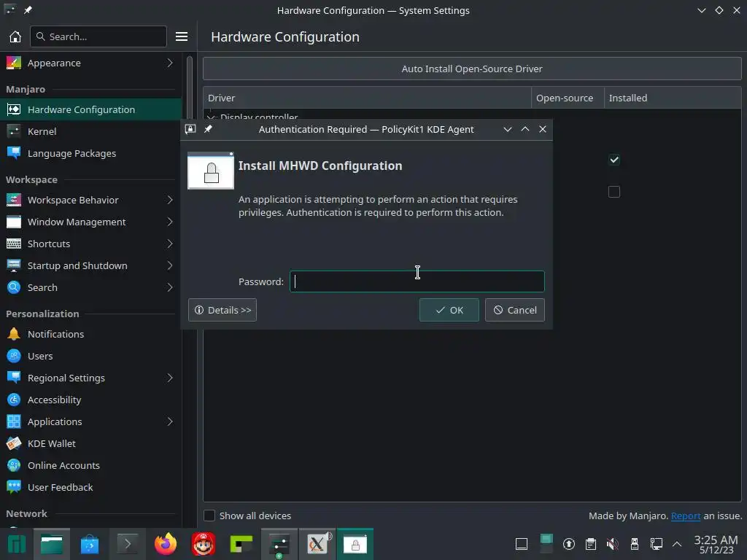Click the Workspace Behavior icon
The image size is (747, 560).
14,200
